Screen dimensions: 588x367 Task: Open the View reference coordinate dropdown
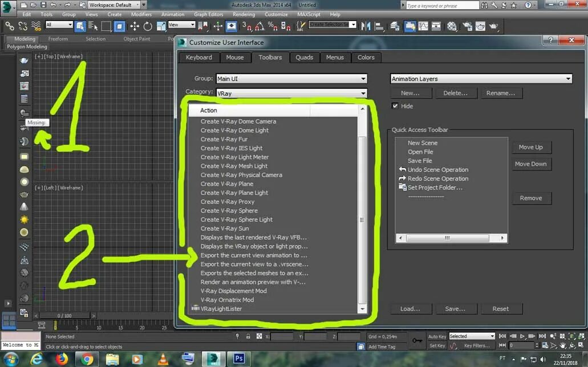coord(182,25)
